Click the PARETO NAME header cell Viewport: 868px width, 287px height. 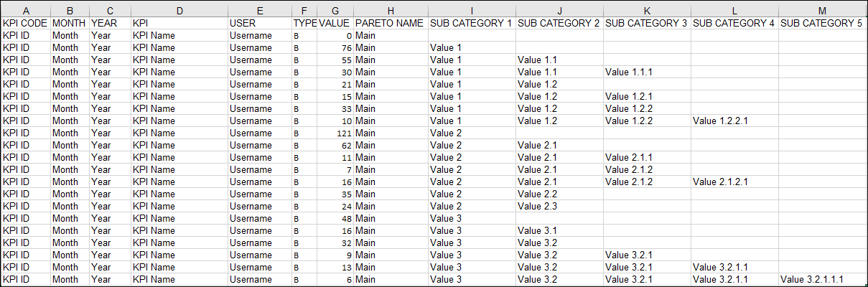click(x=391, y=23)
